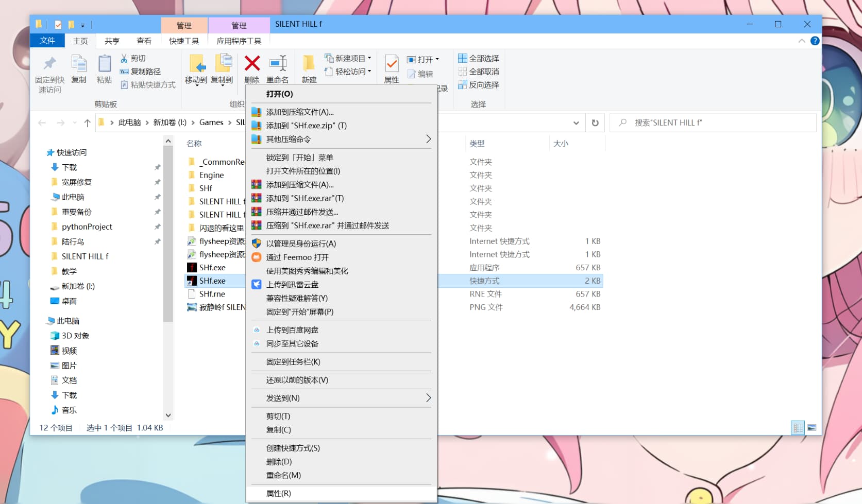Switch to the 共享 tab
The image size is (862, 504).
[112, 41]
